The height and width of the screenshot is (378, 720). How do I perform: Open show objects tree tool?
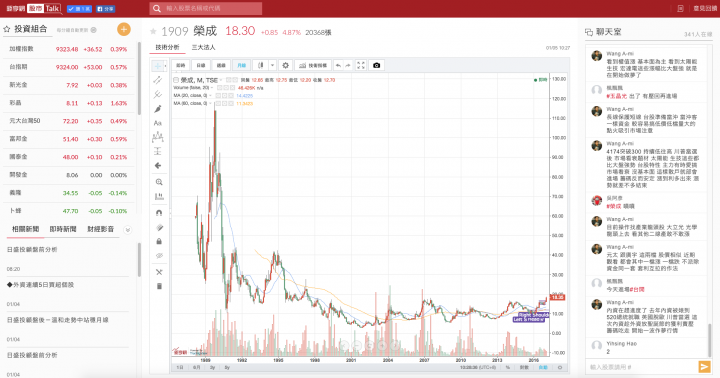point(159,272)
